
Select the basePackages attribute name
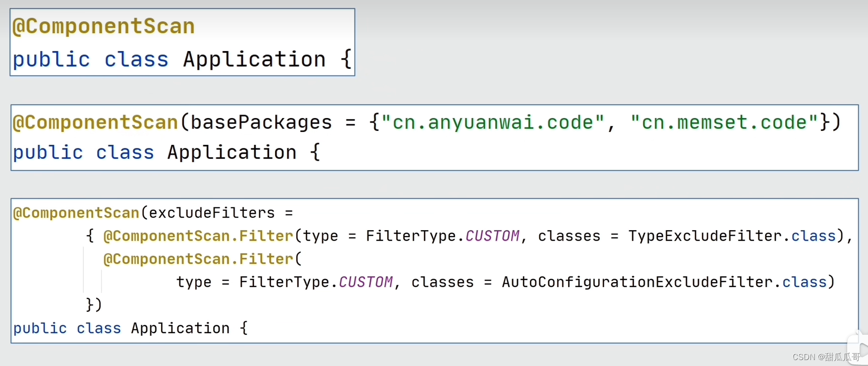pyautogui.click(x=261, y=122)
